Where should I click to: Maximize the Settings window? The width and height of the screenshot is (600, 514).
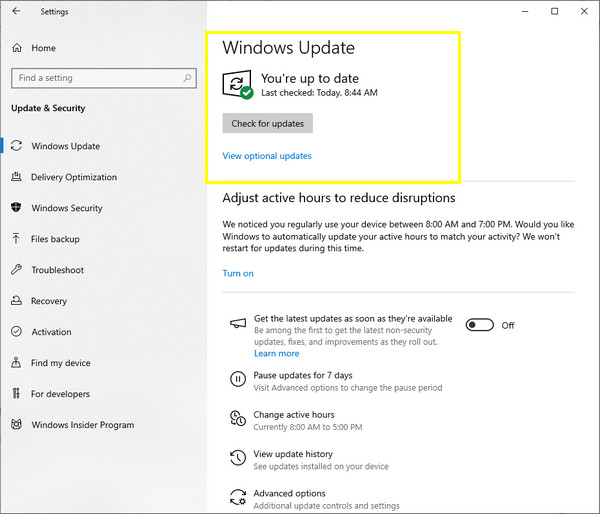554,11
